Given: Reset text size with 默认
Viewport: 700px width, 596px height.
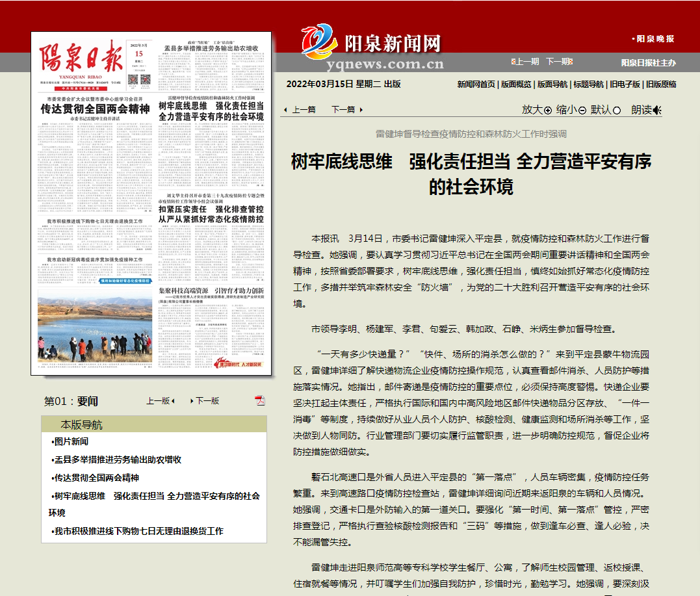Looking at the screenshot, I should pyautogui.click(x=601, y=110).
